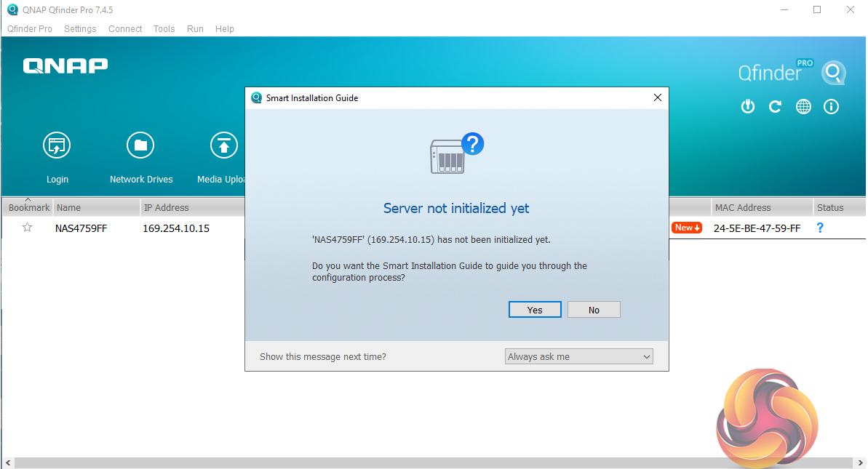
Task: Sort by IP Address column header
Action: coord(192,207)
